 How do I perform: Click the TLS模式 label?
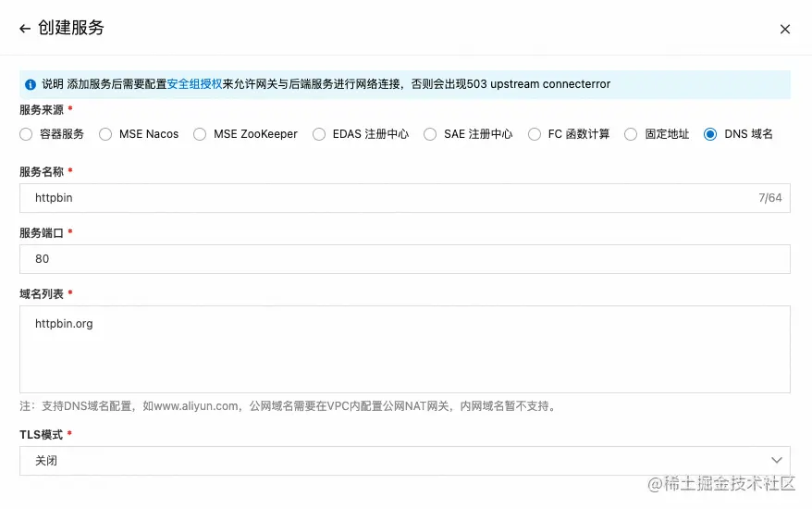click(41, 435)
